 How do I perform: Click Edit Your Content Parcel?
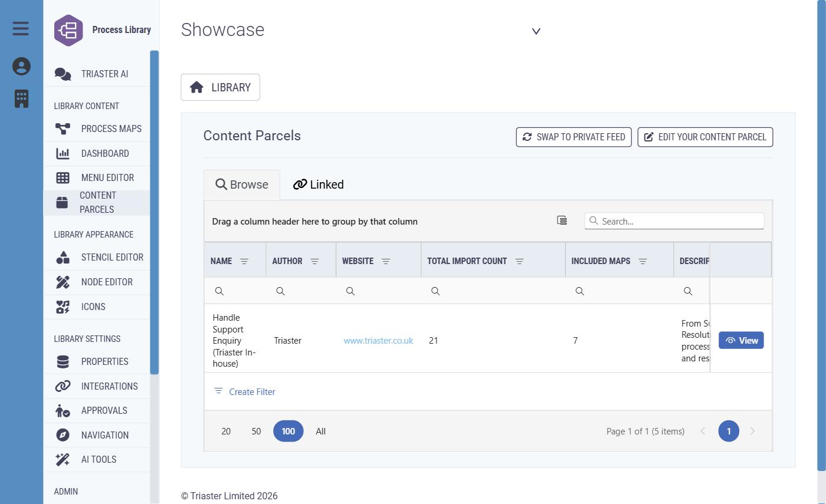[705, 137]
